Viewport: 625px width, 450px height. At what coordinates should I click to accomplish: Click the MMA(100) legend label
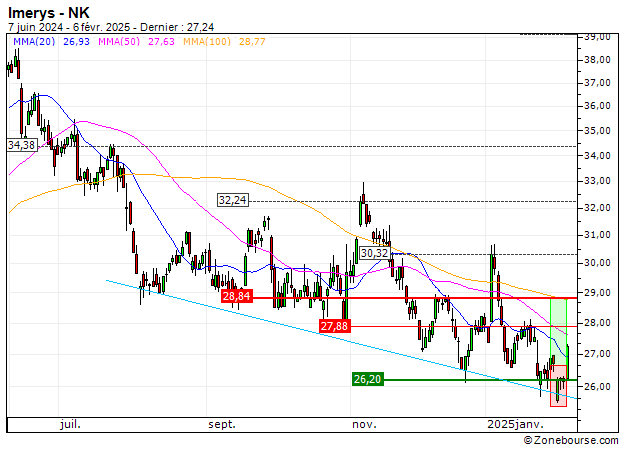[x=207, y=41]
